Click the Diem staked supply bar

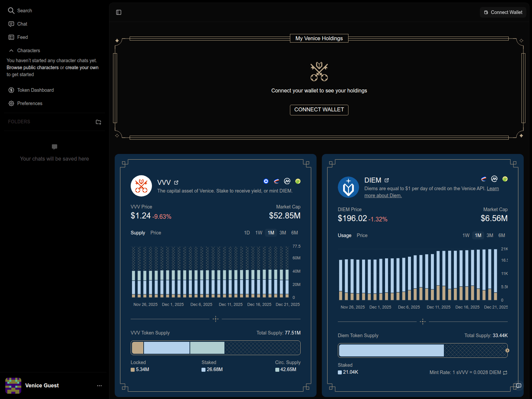click(391, 350)
